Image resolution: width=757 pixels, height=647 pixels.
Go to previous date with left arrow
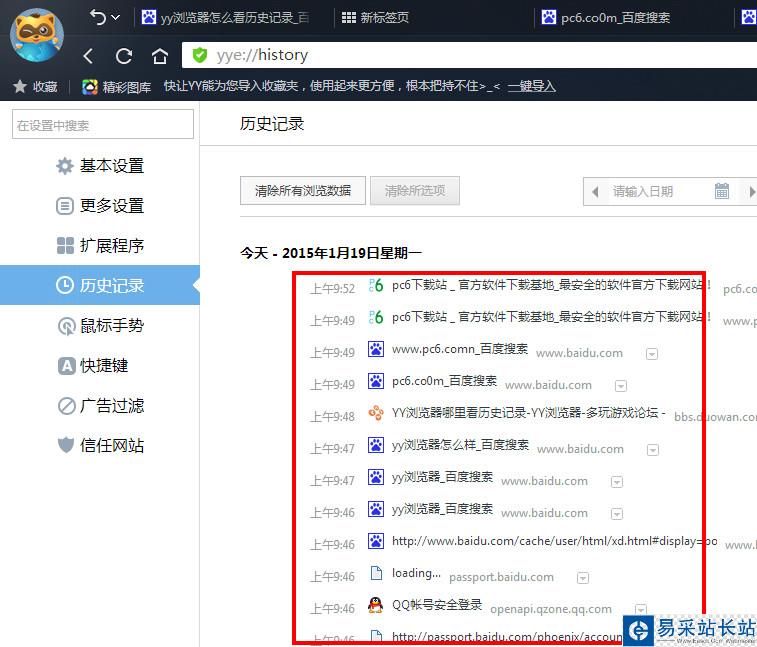click(x=595, y=192)
